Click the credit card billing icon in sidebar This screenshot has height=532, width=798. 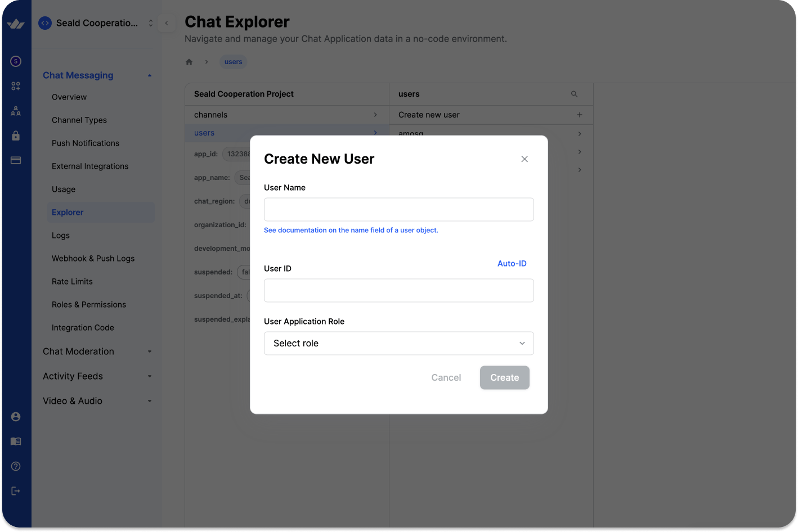click(x=16, y=160)
